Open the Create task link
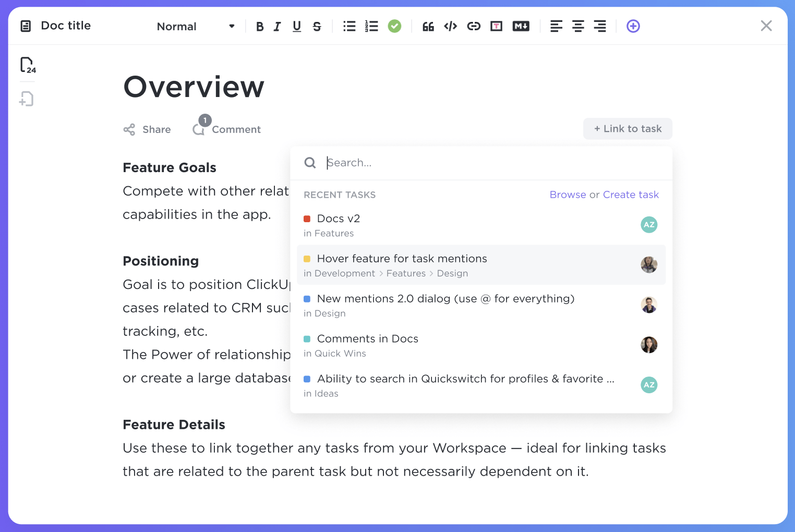The image size is (795, 532). click(x=631, y=195)
